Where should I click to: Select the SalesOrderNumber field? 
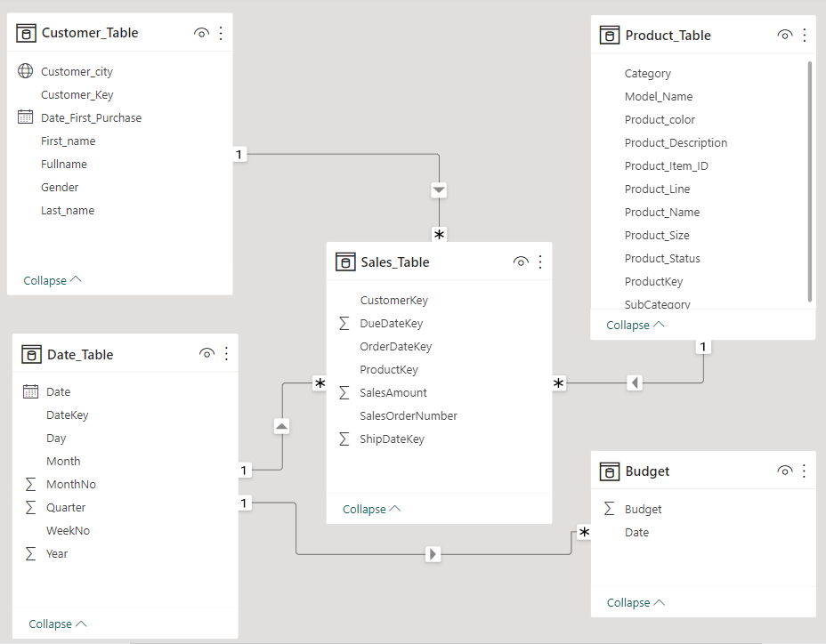[409, 416]
